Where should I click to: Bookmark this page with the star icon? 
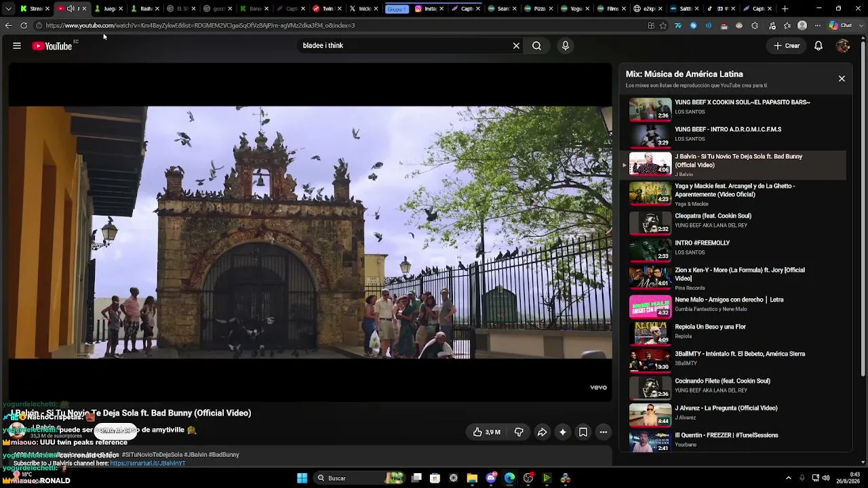click(663, 26)
